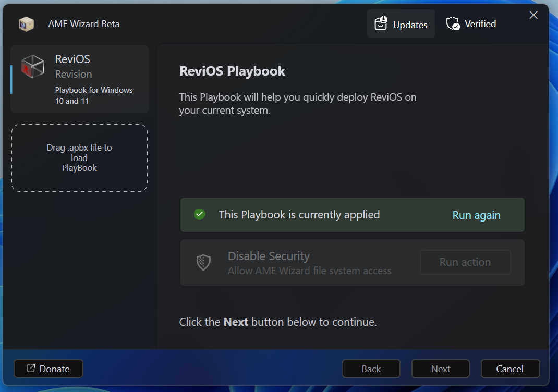Click the green applied checkmark icon
The image size is (558, 392).
(200, 214)
